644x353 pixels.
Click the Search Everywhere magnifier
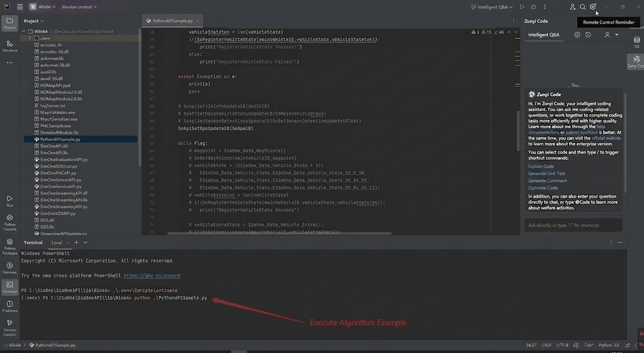coord(583,7)
